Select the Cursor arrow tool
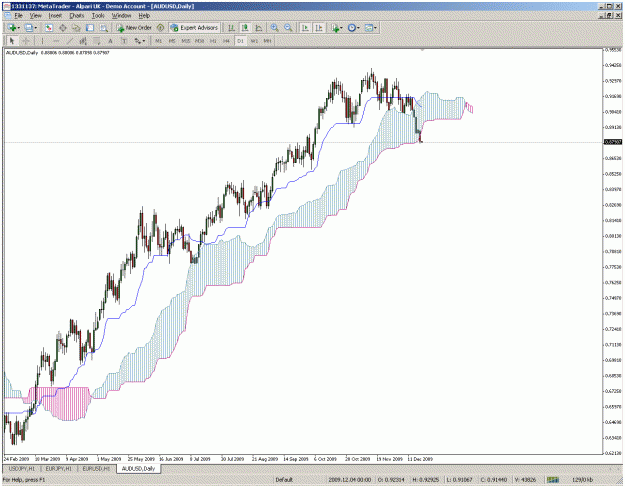Image resolution: width=625 pixels, height=486 pixels. 12,41
